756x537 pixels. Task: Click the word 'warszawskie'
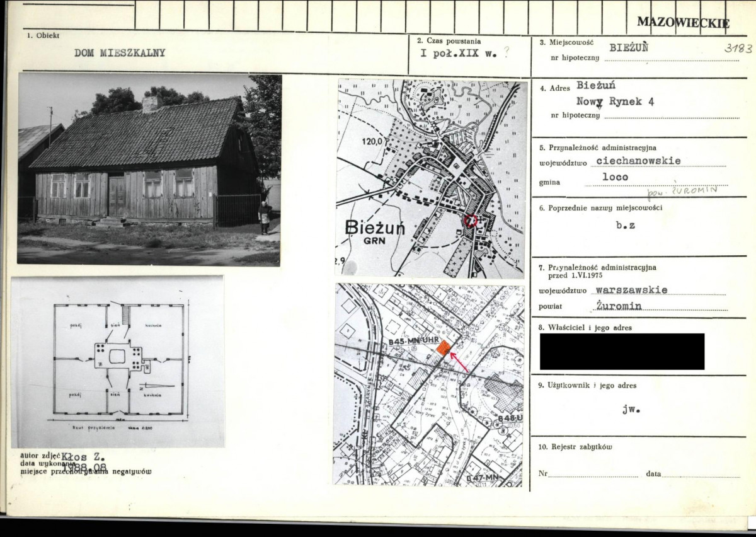[x=632, y=290]
